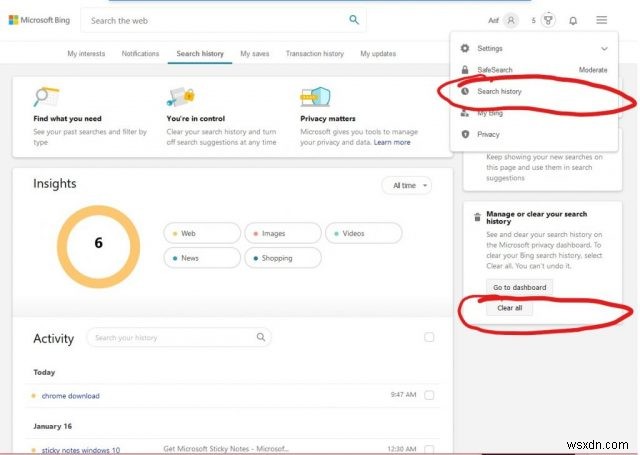This screenshot has height=455, width=640.
Task: Go to My updates tab
Action: coord(378,53)
